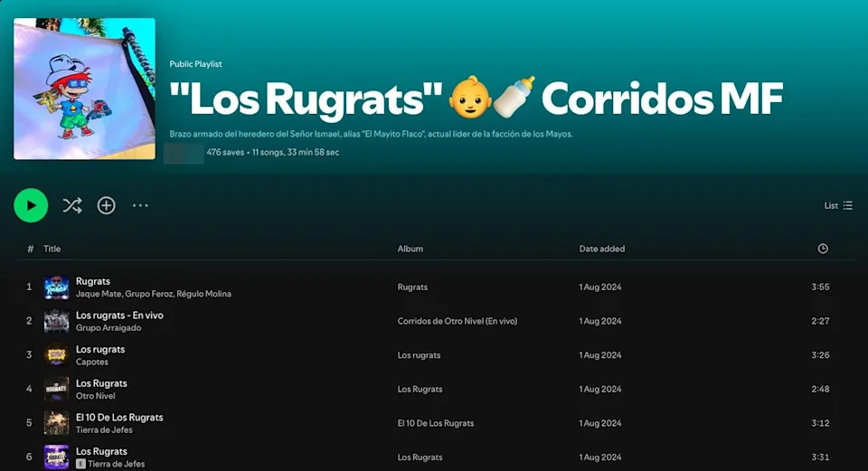Click the 2:48 duration of track 4
Screen dimensions: 868x471
(x=820, y=389)
